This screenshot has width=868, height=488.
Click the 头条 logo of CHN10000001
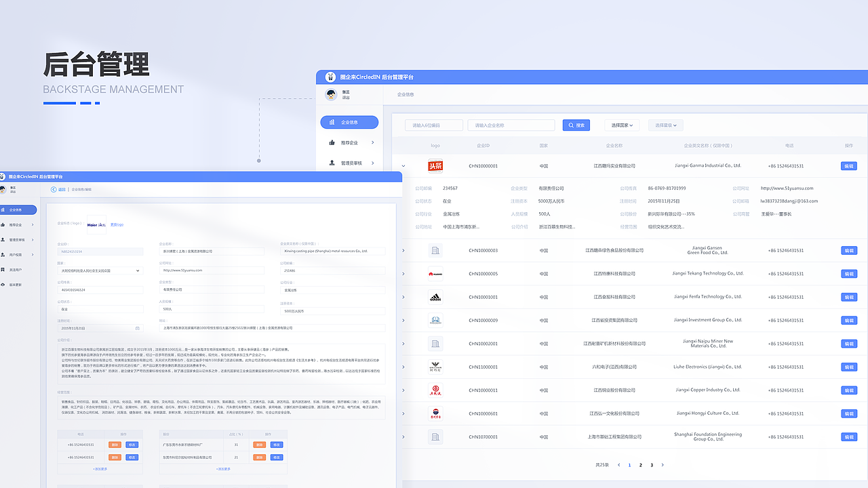[435, 166]
